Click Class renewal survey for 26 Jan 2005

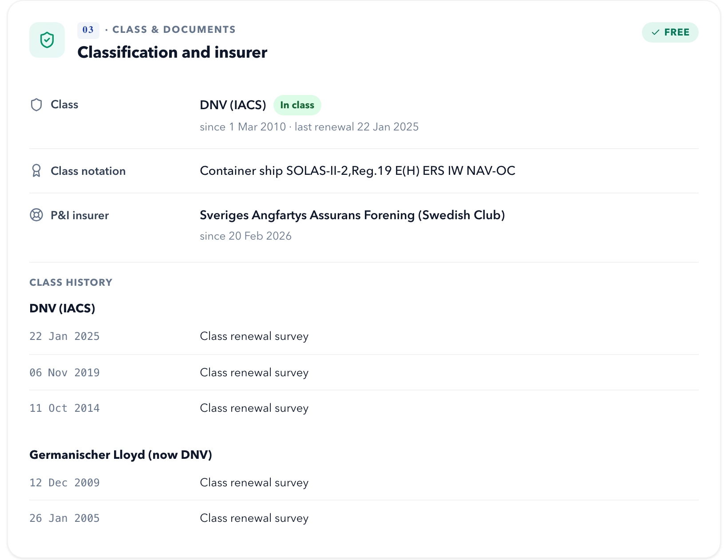click(254, 518)
